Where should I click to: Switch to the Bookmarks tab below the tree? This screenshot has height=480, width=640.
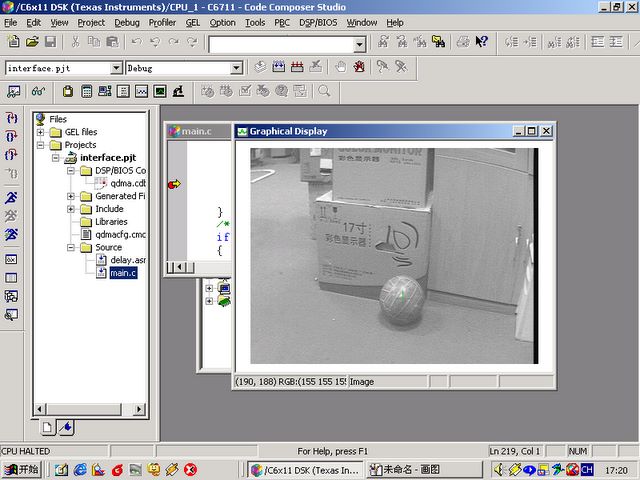tap(66, 427)
